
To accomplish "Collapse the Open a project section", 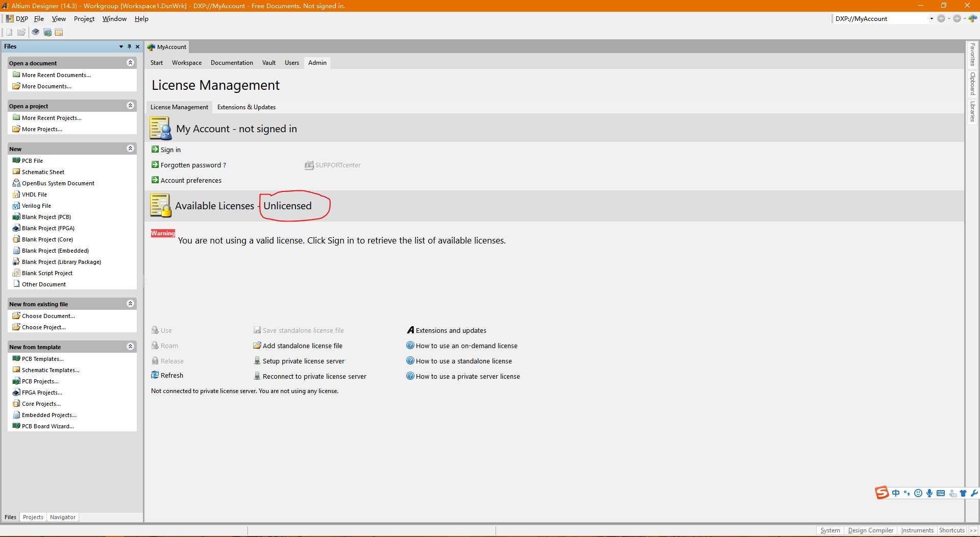I will [130, 106].
